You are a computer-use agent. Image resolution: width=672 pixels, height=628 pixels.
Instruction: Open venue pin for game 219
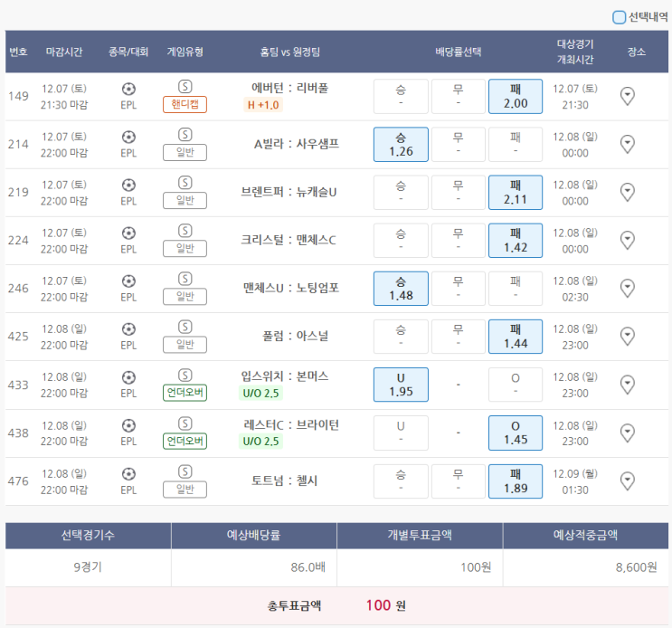(x=628, y=193)
